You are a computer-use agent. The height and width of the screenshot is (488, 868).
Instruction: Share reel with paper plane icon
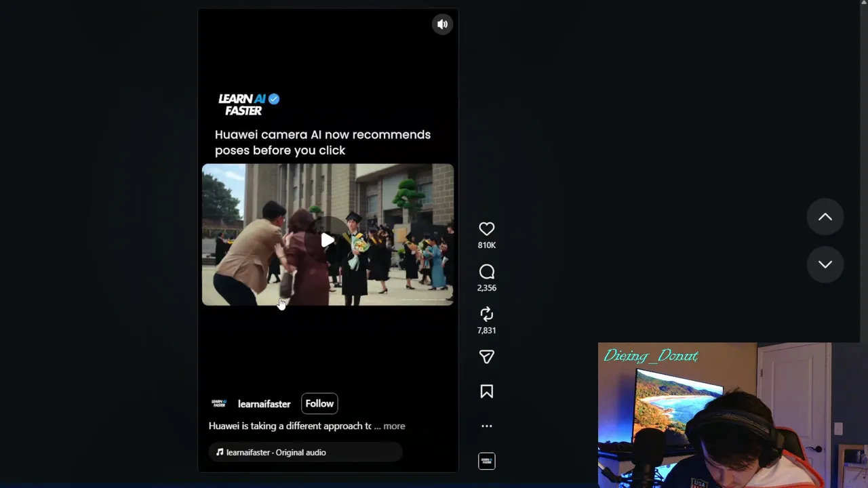pyautogui.click(x=486, y=357)
